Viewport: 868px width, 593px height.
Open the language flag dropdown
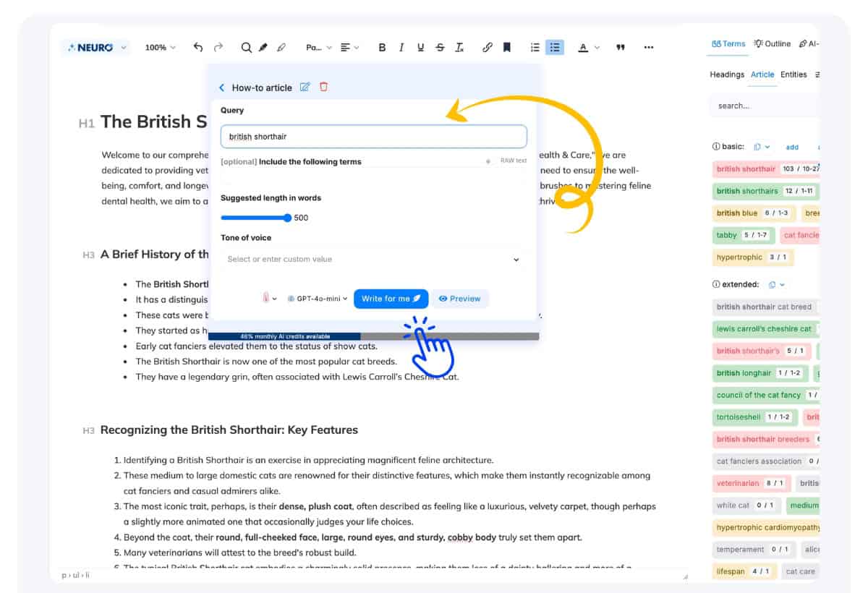click(269, 298)
